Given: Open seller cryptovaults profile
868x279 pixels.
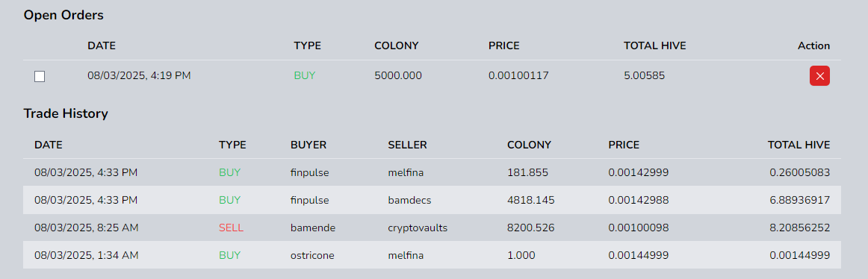Looking at the screenshot, I should (418, 227).
